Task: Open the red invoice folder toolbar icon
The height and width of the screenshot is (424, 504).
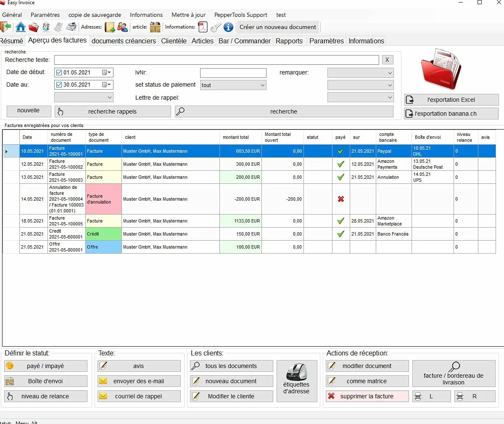Action: point(34,27)
